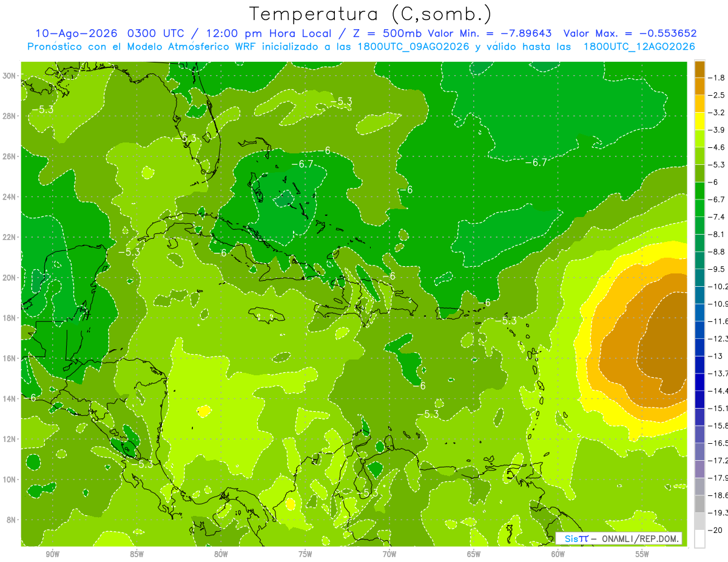Image resolution: width=728 pixels, height=562 pixels.
Task: Pick the orange swatch between -2.5 and -3.2
Action: point(699,104)
